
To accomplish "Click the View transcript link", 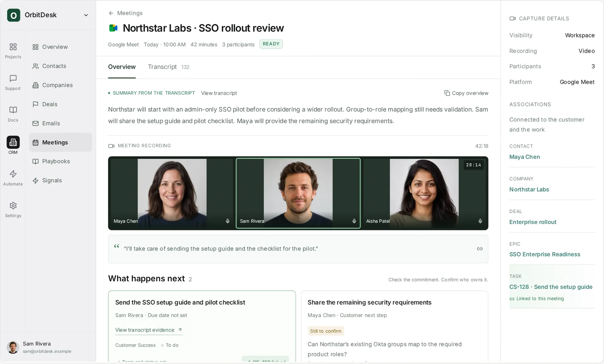I will pyautogui.click(x=219, y=93).
